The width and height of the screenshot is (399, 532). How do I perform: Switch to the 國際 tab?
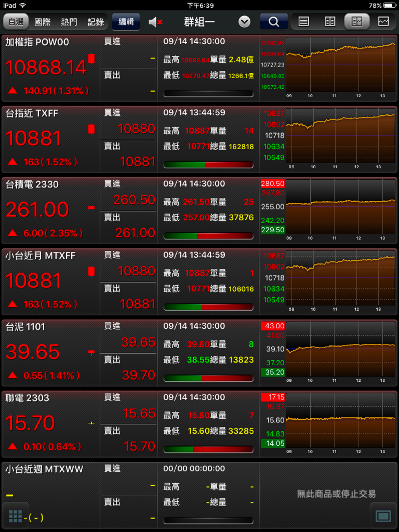click(42, 22)
